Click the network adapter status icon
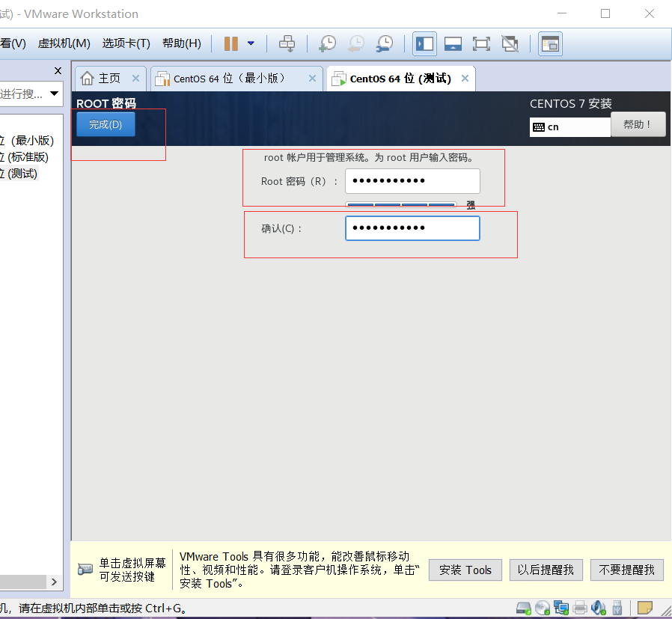The image size is (672, 619). 561,608
